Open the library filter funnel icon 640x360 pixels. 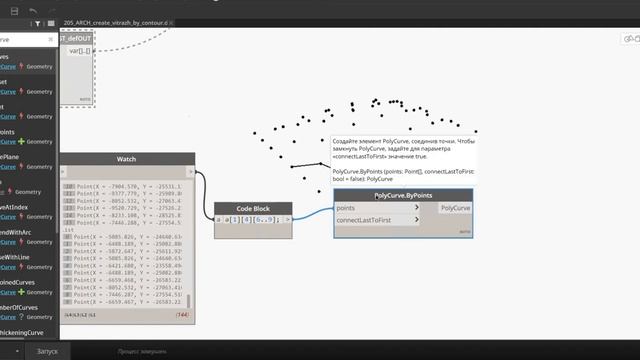tap(38, 24)
